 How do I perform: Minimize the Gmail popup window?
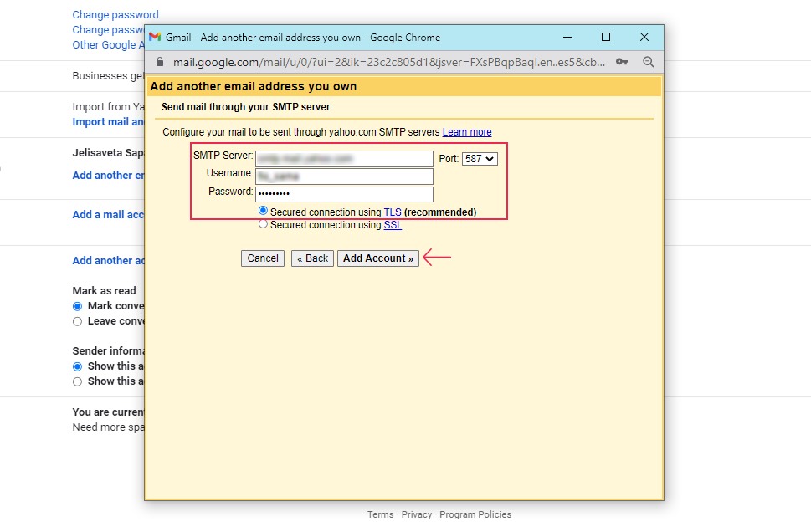(x=567, y=38)
